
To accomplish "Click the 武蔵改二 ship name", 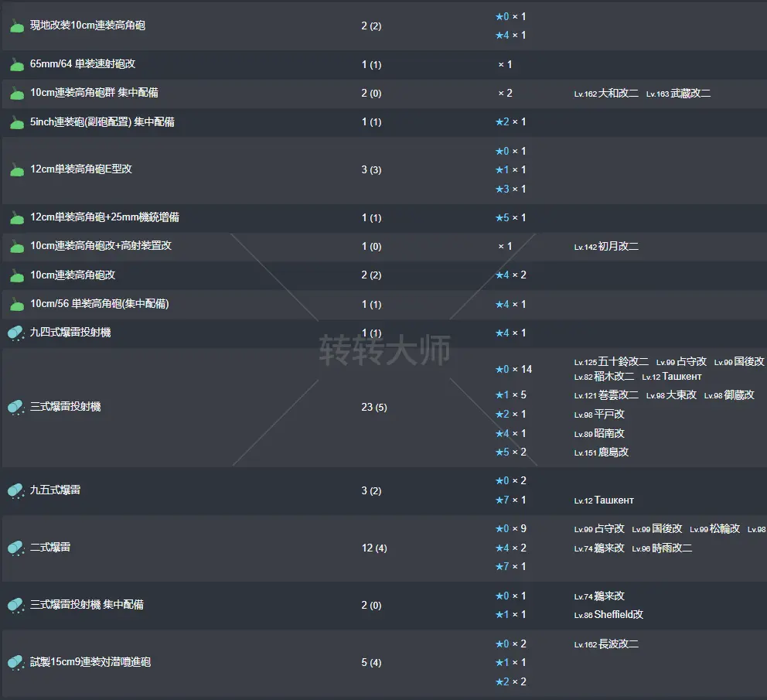I will point(690,94).
